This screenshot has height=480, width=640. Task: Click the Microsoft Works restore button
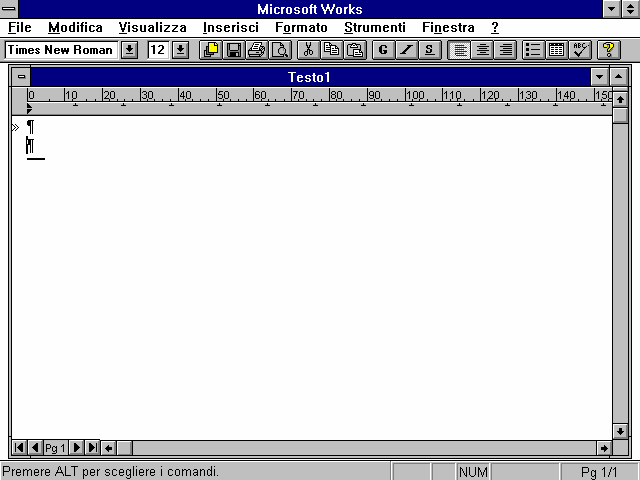[x=631, y=9]
